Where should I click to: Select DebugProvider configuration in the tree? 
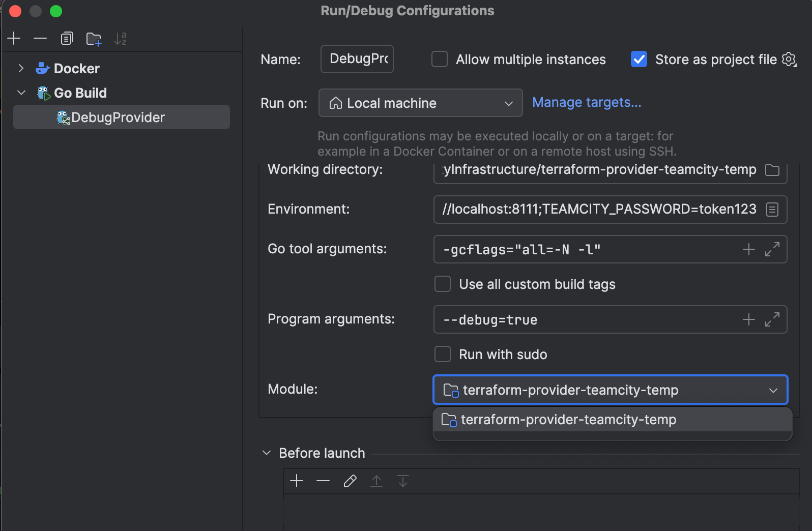point(122,117)
